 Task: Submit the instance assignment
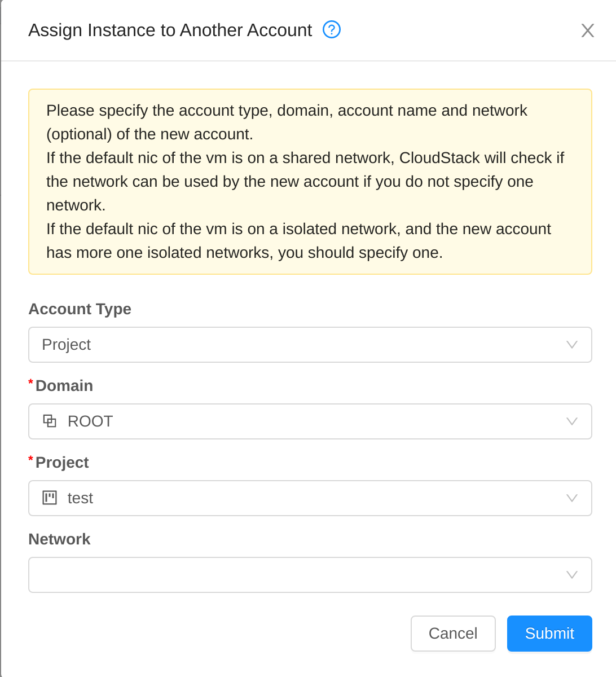(549, 633)
